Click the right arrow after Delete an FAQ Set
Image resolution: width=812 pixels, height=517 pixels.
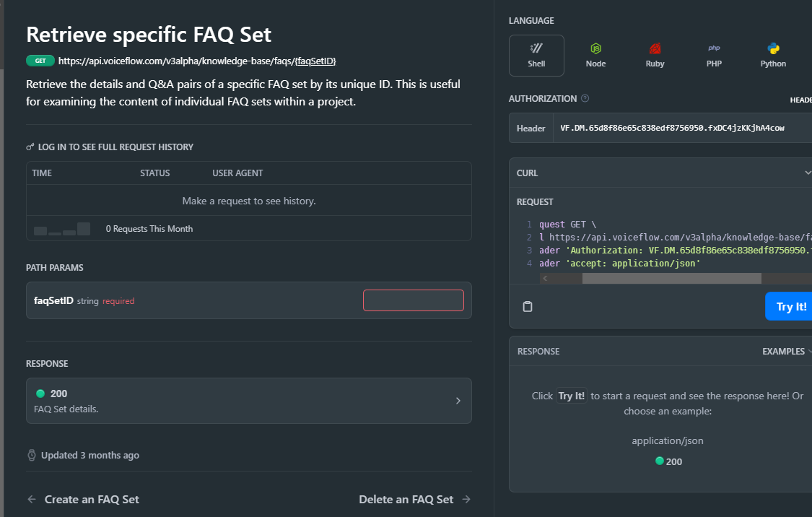pyautogui.click(x=466, y=500)
